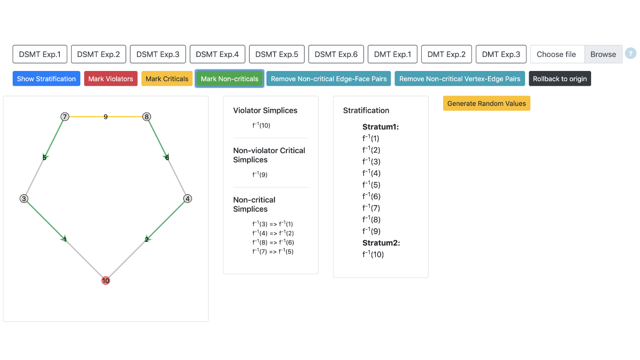Click f⁻¹(8) in Stratum1 list

pyautogui.click(x=371, y=220)
